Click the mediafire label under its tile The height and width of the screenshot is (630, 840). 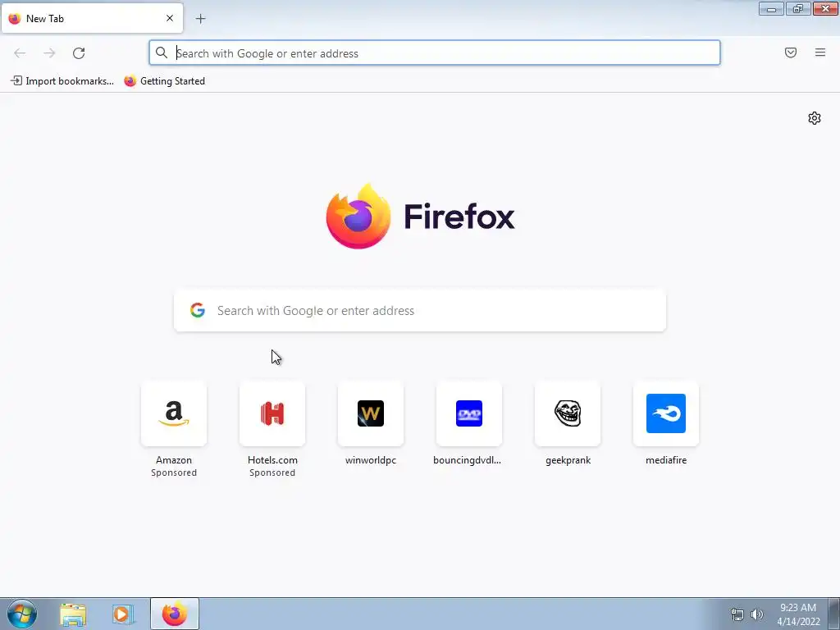[666, 460]
